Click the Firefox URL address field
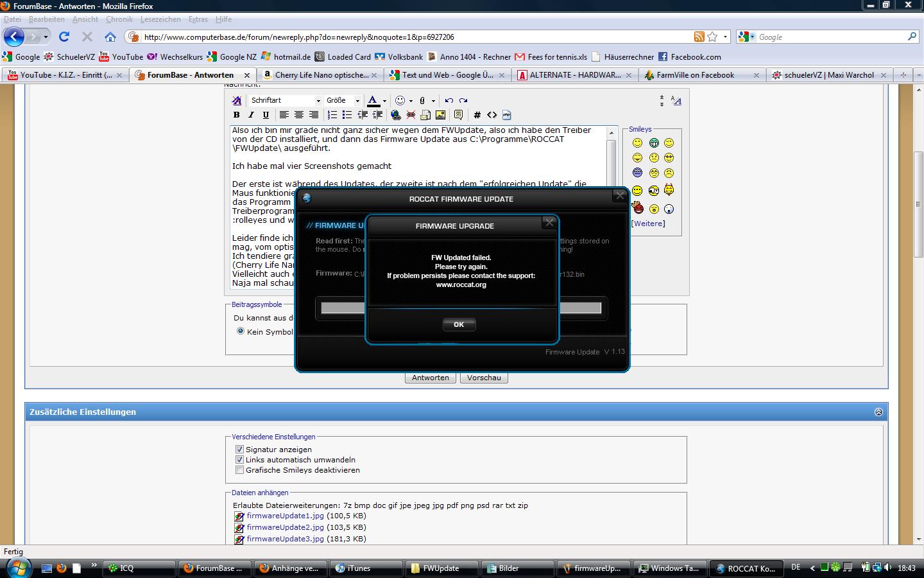This screenshot has width=924, height=578. pyautogui.click(x=417, y=37)
